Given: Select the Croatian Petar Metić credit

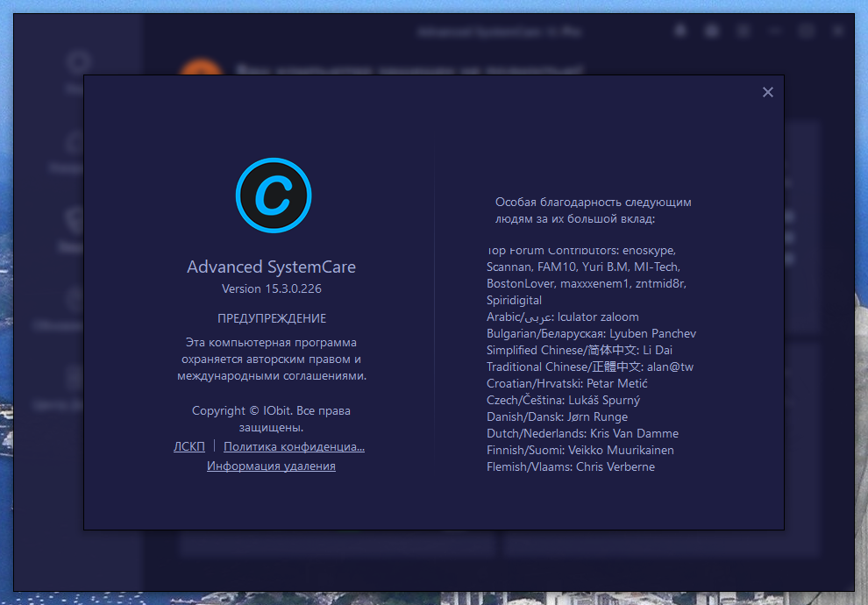Looking at the screenshot, I should click(x=566, y=383).
